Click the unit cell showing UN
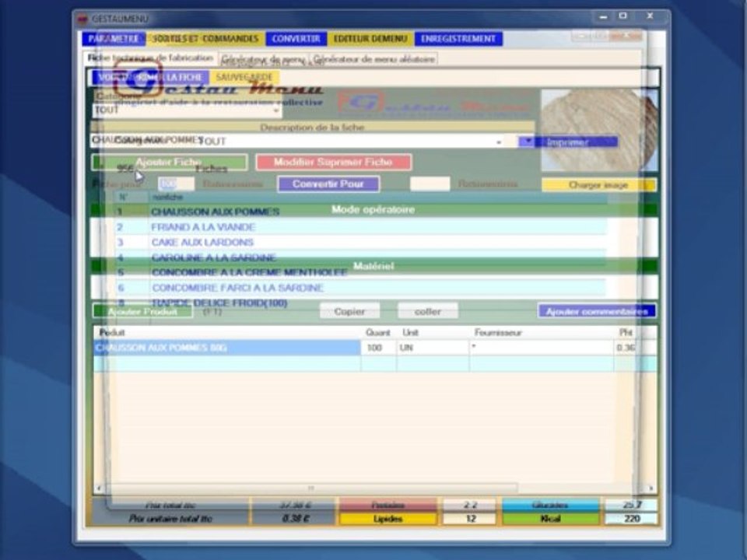 (433, 348)
